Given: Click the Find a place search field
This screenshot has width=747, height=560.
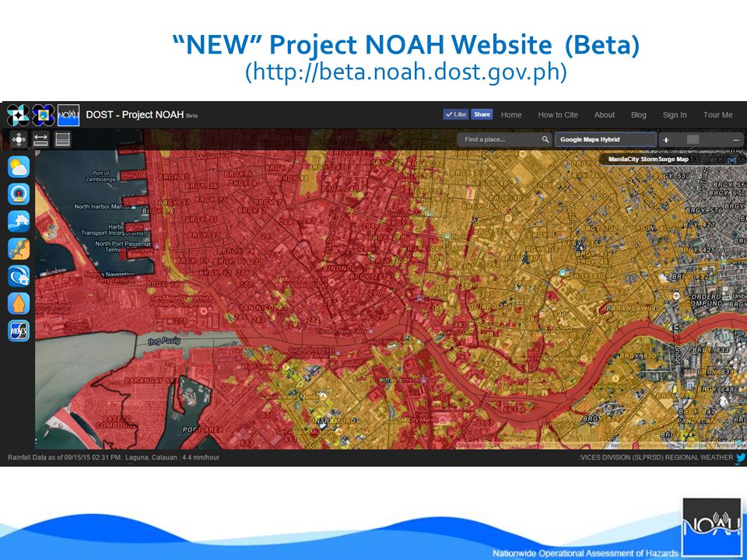Looking at the screenshot, I should (504, 139).
